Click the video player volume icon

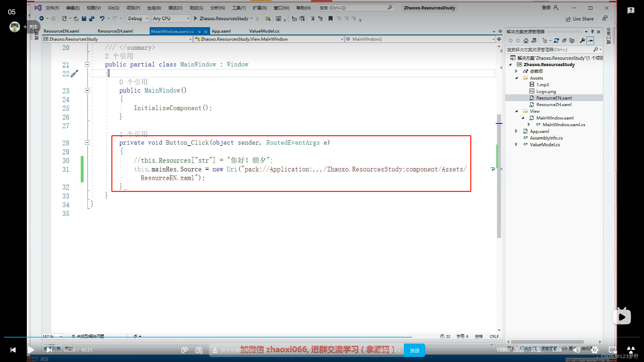[x=576, y=350]
